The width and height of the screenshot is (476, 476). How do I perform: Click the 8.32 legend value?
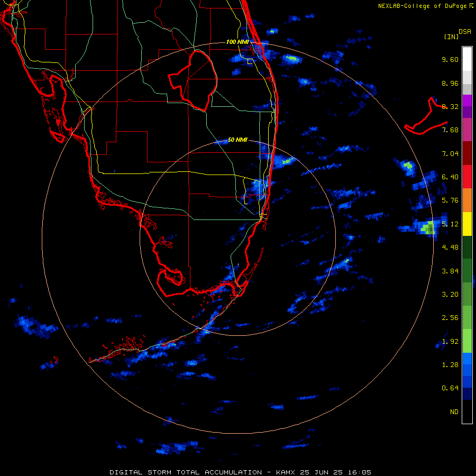[x=450, y=106]
